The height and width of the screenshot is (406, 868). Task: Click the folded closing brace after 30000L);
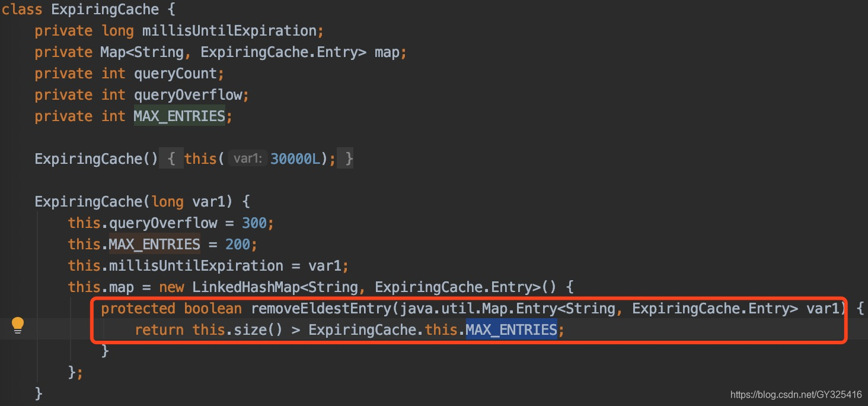tap(346, 159)
